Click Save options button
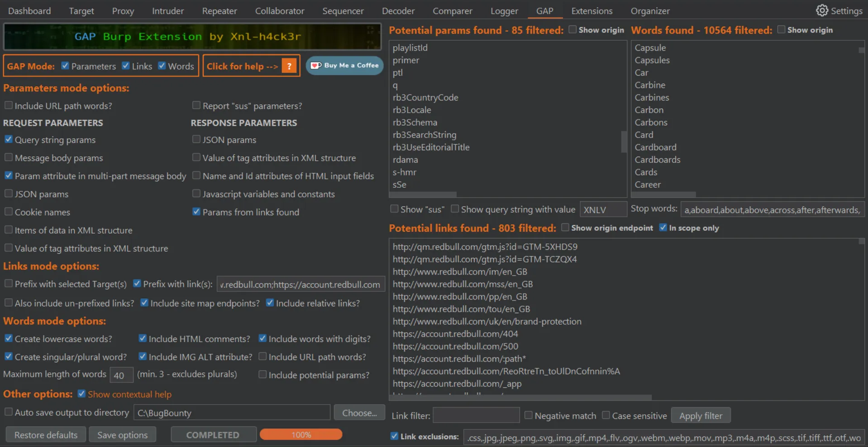868x447 pixels. click(x=122, y=435)
